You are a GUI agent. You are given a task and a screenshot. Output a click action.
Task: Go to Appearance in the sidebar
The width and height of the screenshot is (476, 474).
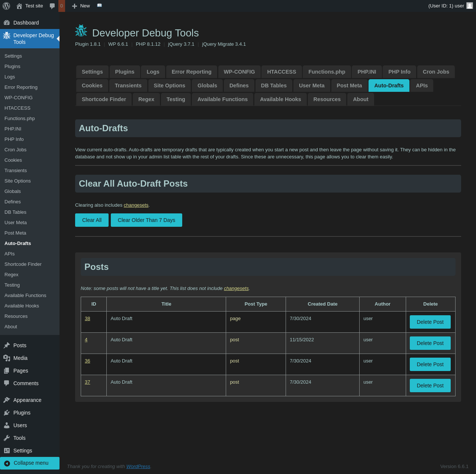tap(27, 400)
